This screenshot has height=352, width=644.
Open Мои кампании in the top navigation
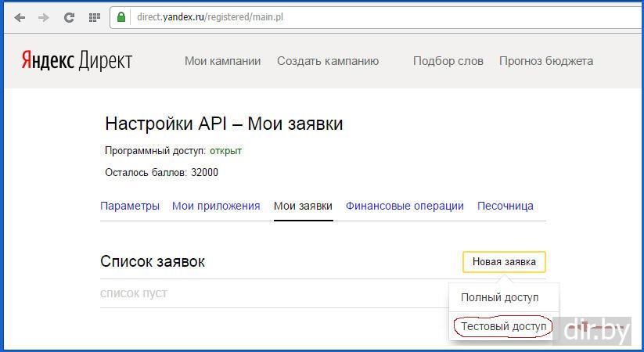pos(222,61)
